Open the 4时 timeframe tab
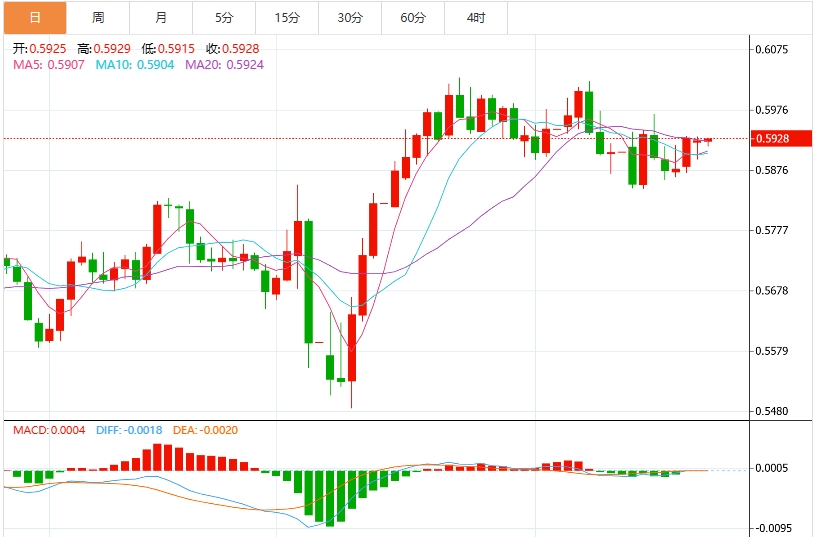This screenshot has height=537, width=820. pos(476,18)
